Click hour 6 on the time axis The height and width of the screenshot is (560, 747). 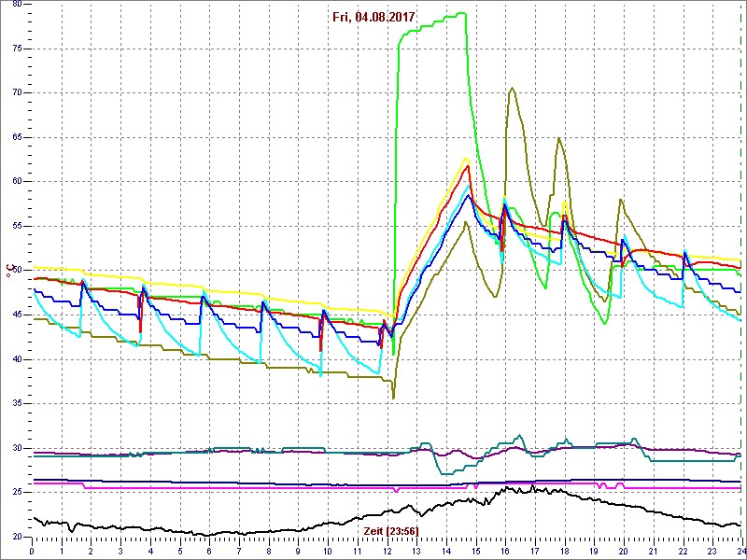point(209,551)
